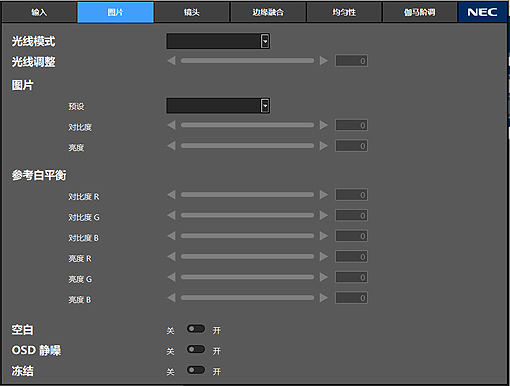Open the 光线模式 dropdown
This screenshot has height=386, width=510.
pos(218,41)
